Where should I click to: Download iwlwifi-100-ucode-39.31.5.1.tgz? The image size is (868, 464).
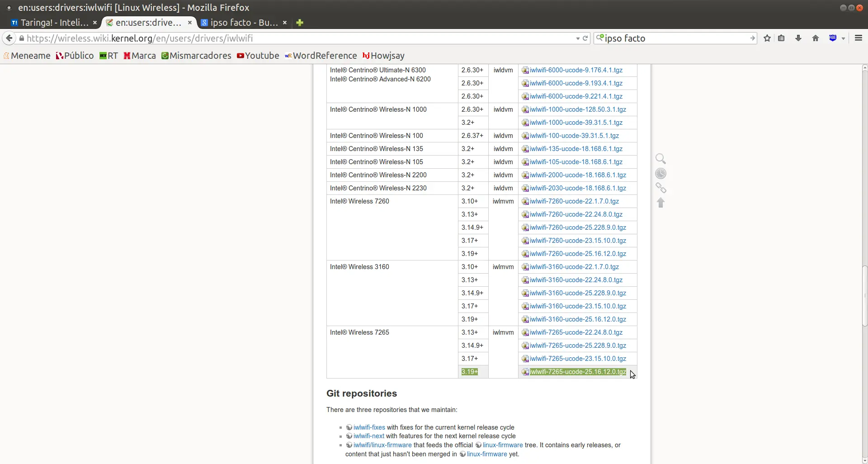pos(574,136)
